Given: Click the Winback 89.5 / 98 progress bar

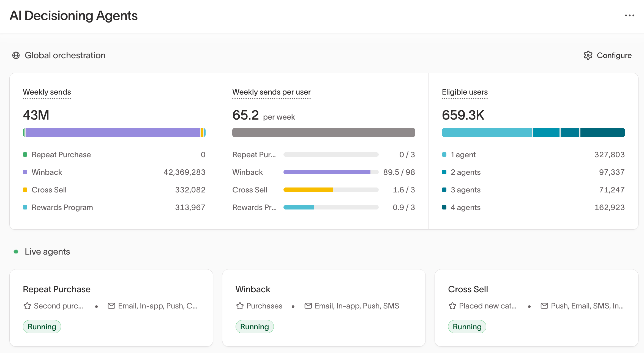Looking at the screenshot, I should click(x=331, y=172).
